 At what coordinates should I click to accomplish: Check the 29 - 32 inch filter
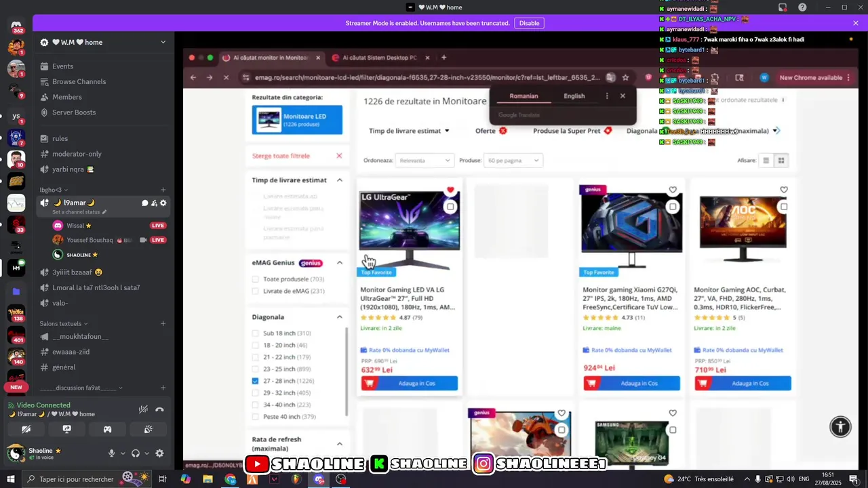coord(255,392)
